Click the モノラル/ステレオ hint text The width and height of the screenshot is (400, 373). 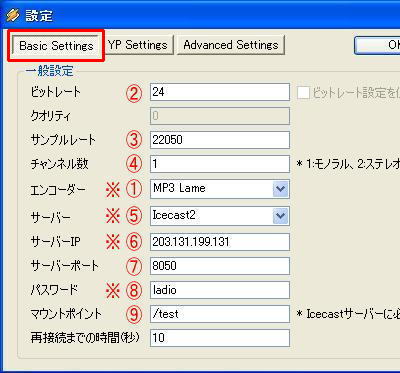pyautogui.click(x=348, y=164)
